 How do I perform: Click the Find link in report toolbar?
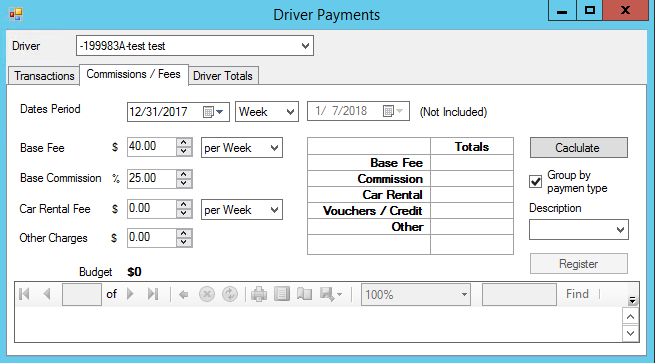(x=577, y=294)
